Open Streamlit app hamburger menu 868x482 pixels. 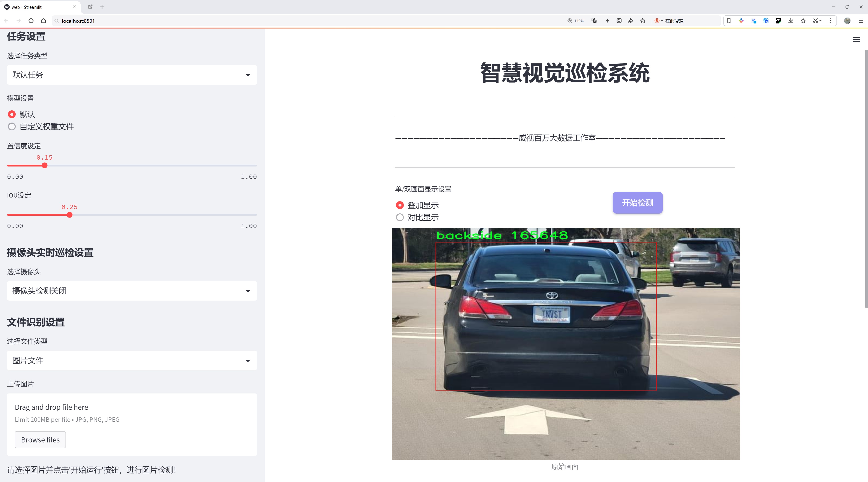point(856,40)
